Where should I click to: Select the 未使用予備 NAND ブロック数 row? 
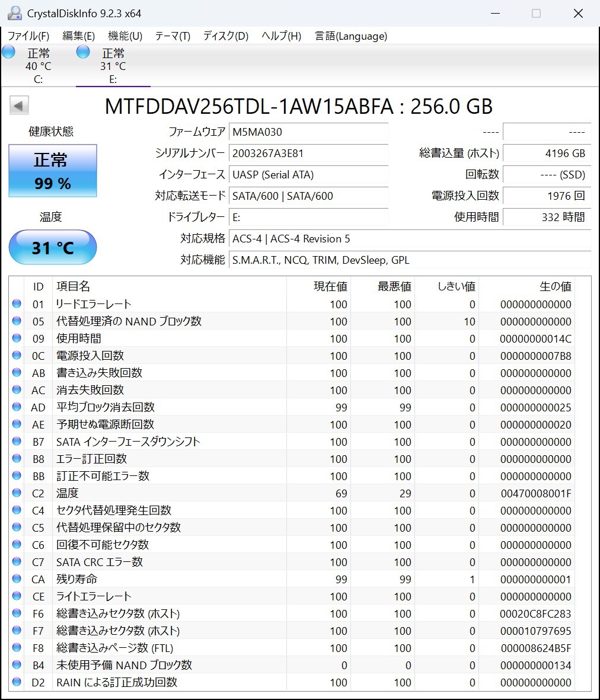click(124, 665)
